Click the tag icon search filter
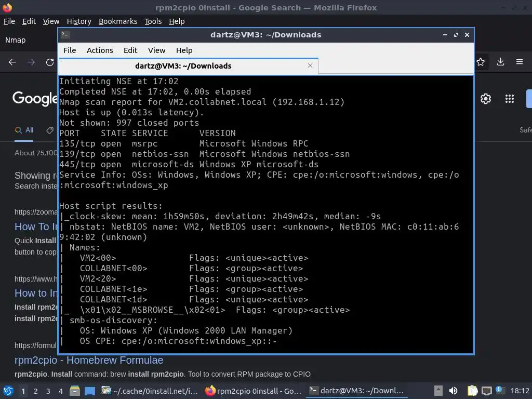This screenshot has width=532, height=399. tap(50, 130)
